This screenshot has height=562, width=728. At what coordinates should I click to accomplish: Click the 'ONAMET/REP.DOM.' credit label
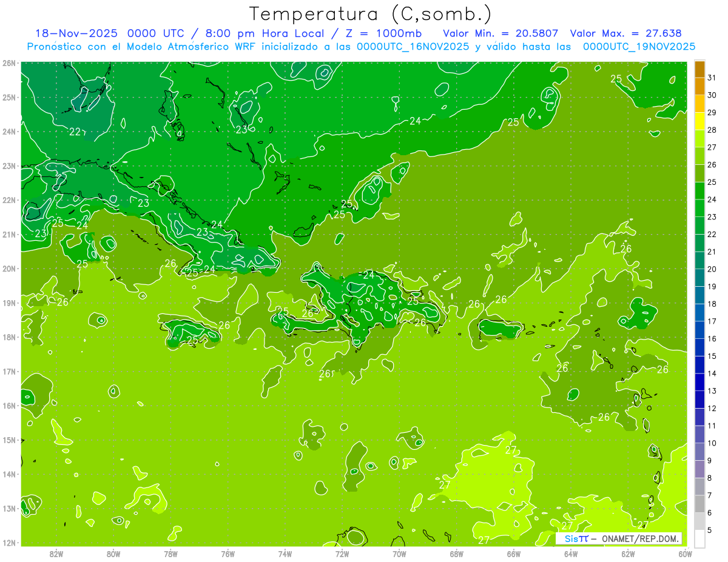639,539
